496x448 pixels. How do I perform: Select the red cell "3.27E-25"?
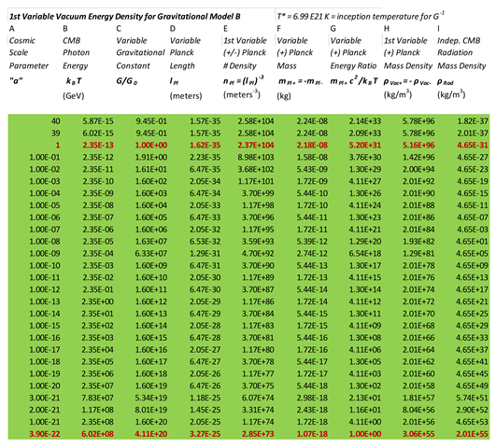205,434
